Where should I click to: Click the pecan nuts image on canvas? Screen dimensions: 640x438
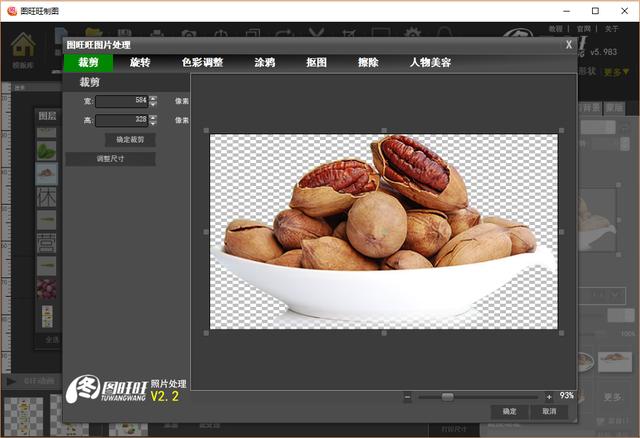pyautogui.click(x=384, y=231)
